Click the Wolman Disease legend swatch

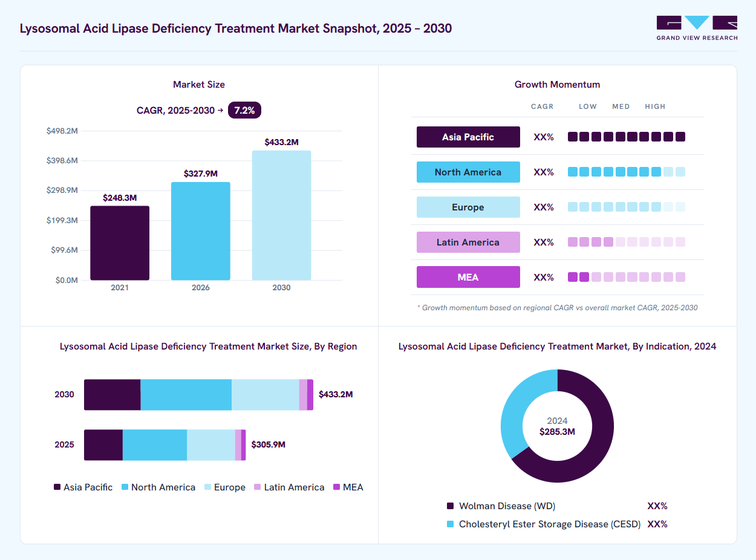[450, 506]
